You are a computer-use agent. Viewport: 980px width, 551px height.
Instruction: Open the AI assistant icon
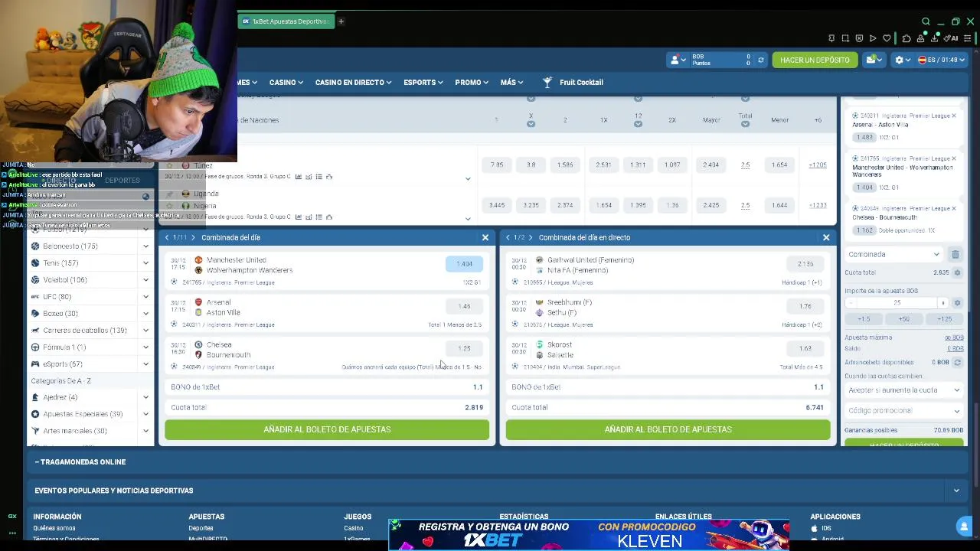[952, 38]
